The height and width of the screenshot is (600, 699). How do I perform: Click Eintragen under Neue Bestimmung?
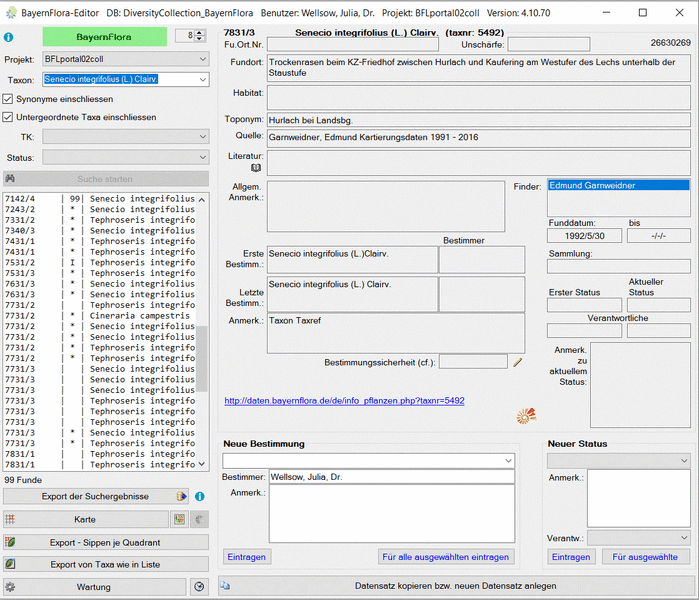coord(247,557)
